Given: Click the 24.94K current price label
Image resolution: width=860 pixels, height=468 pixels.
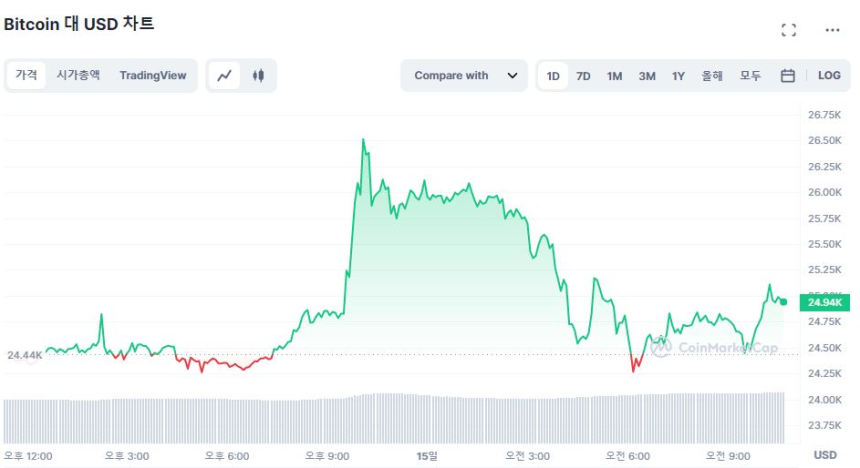Looking at the screenshot, I should (x=825, y=302).
